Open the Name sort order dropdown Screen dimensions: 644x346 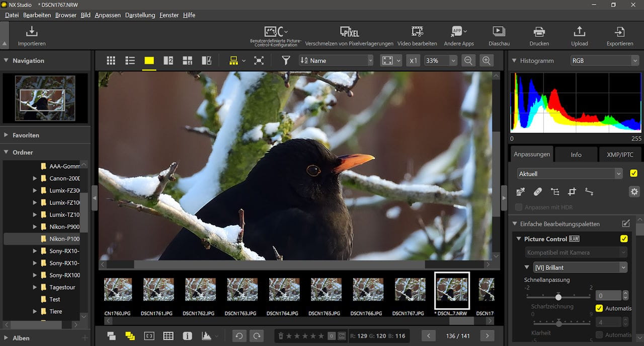pos(336,60)
